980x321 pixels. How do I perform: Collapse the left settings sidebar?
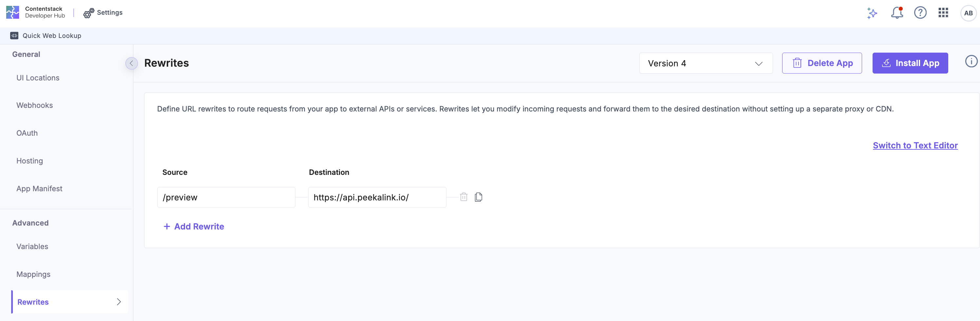pos(131,63)
